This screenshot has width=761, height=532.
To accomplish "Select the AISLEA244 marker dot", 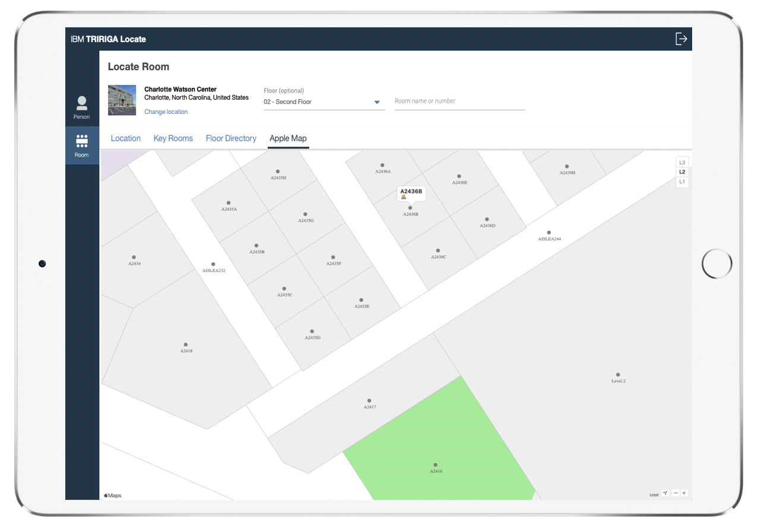I will 549,233.
